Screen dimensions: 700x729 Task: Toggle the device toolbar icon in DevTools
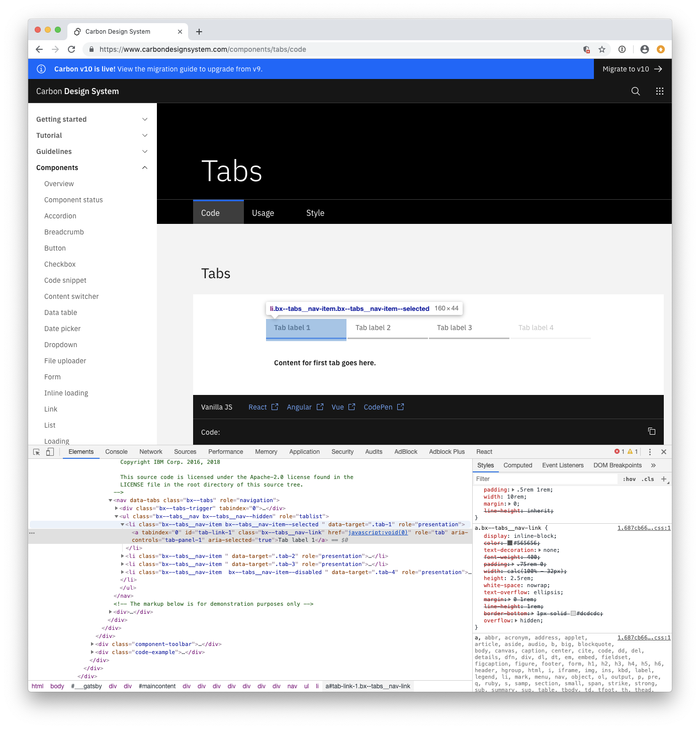coord(50,451)
